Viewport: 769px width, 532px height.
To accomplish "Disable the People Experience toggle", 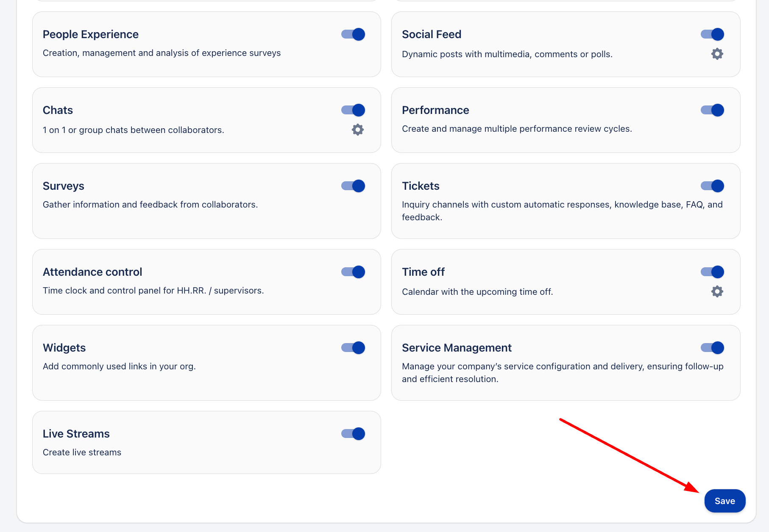I will pos(353,34).
